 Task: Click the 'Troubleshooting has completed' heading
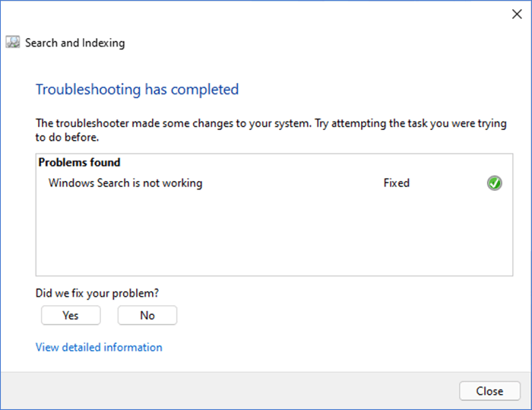pyautogui.click(x=137, y=90)
